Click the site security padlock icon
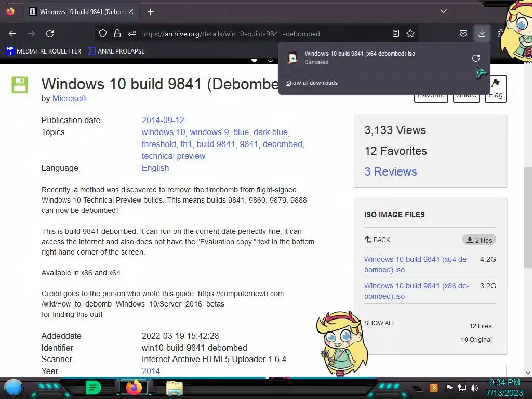 [117, 33]
